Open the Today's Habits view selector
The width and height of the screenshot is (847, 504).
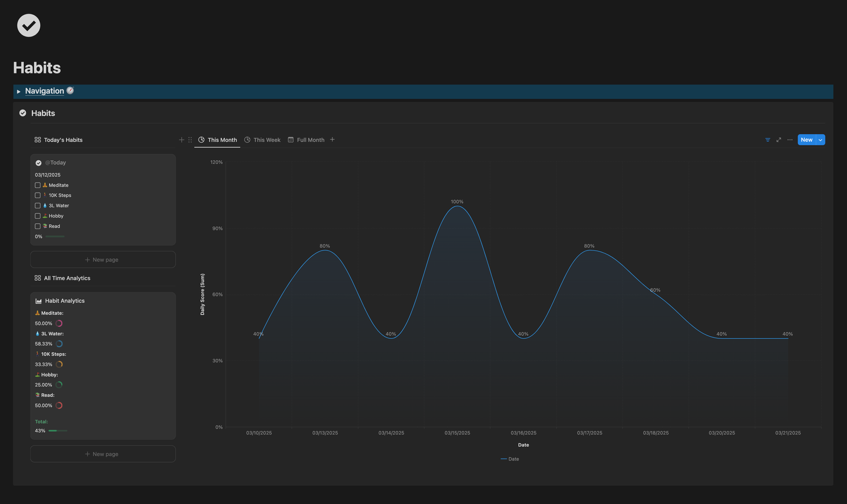pos(58,140)
